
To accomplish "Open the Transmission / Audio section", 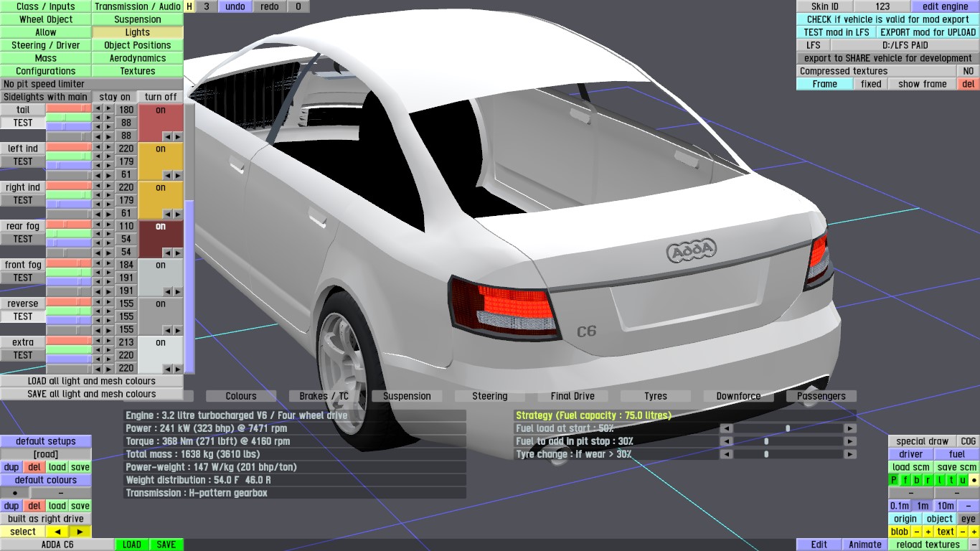I will coord(138,6).
